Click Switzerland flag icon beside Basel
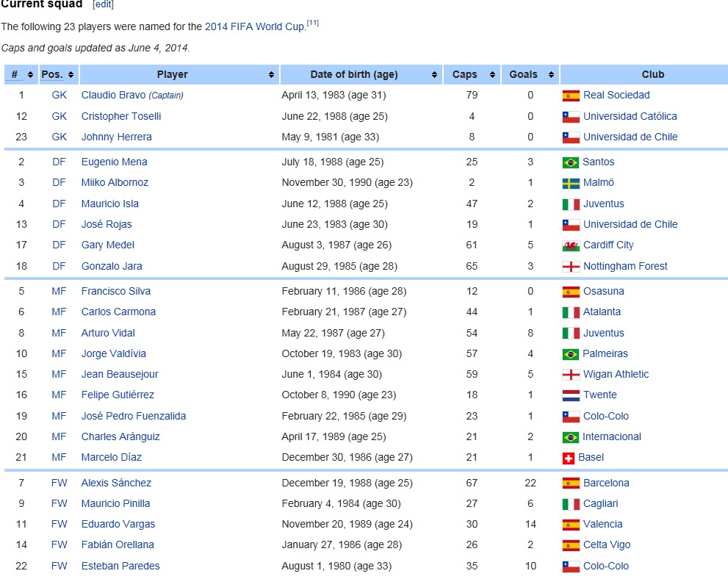Viewport: 728px width, 579px height. tap(569, 458)
